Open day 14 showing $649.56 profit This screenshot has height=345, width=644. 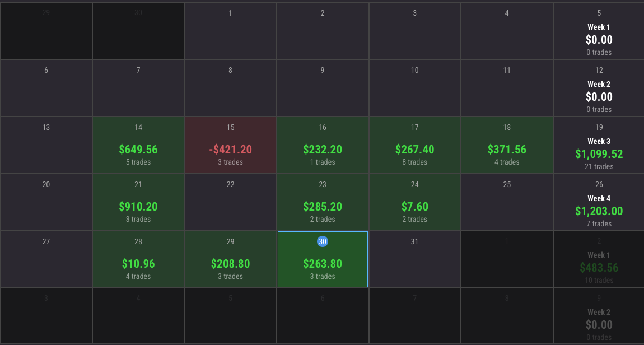coord(138,146)
